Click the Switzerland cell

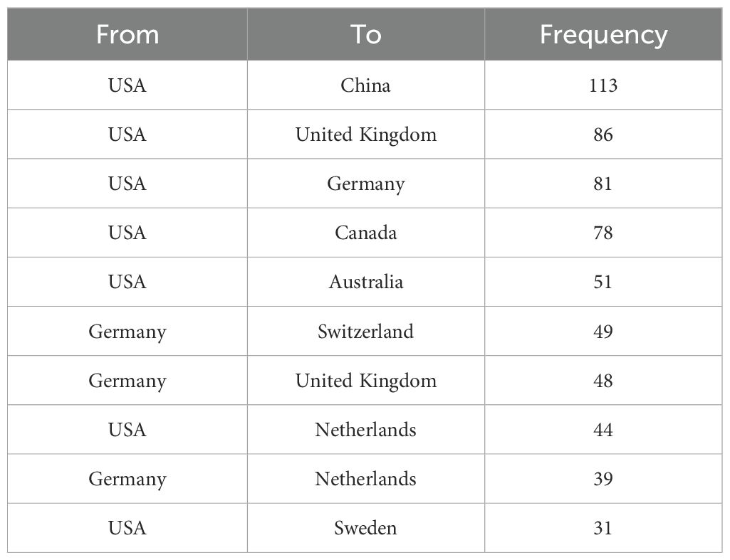(365, 332)
